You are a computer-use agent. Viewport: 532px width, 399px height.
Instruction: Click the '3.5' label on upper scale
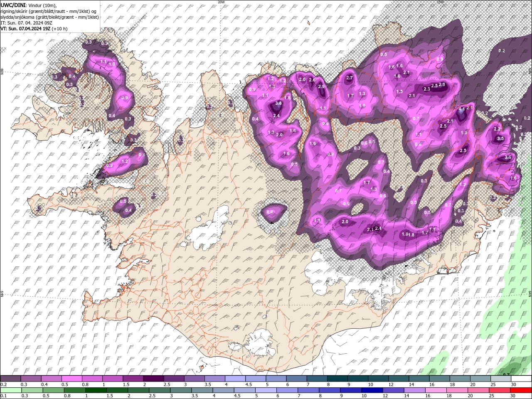[208, 384]
